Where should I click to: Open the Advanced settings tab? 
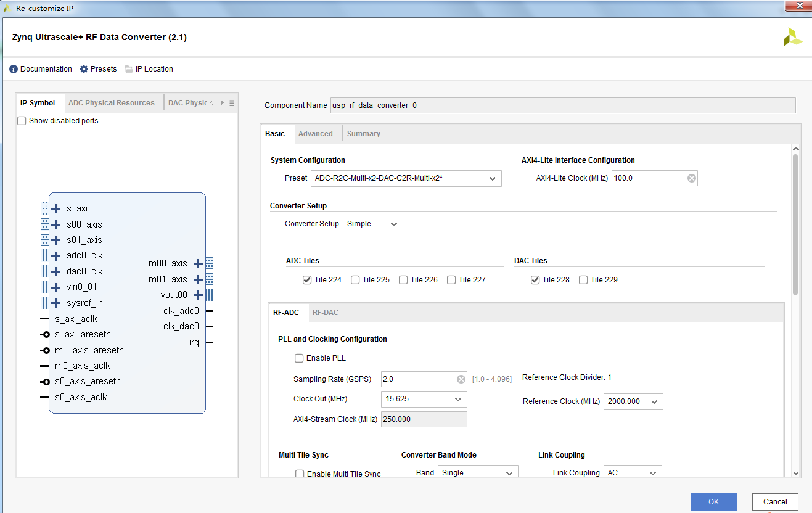(316, 133)
